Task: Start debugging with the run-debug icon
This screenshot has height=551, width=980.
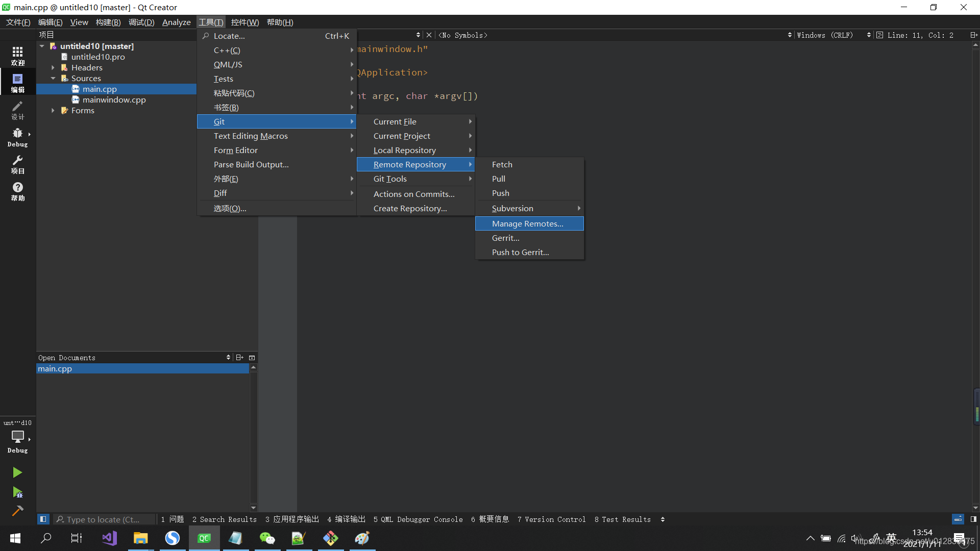Action: [x=17, y=492]
